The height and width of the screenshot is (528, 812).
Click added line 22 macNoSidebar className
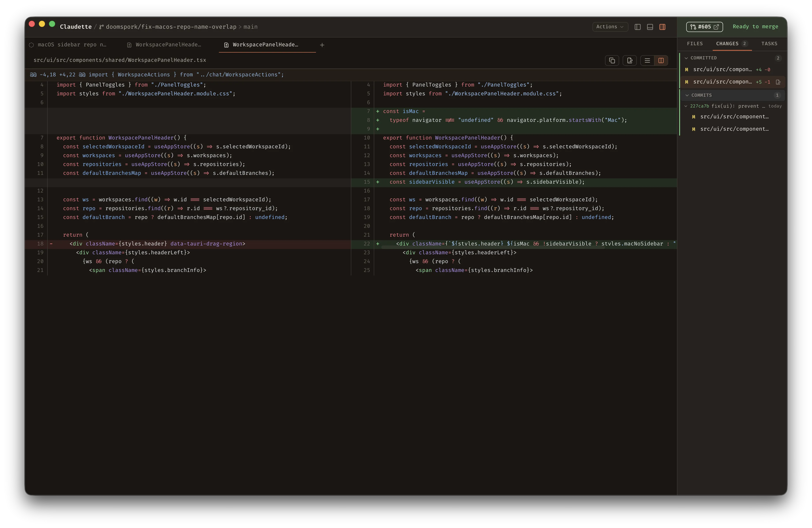(514, 244)
